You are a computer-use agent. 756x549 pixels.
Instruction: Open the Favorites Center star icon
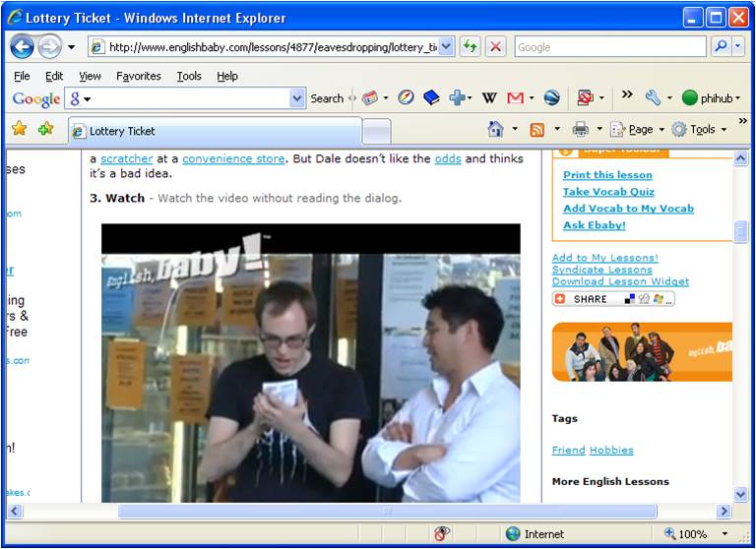[x=19, y=129]
